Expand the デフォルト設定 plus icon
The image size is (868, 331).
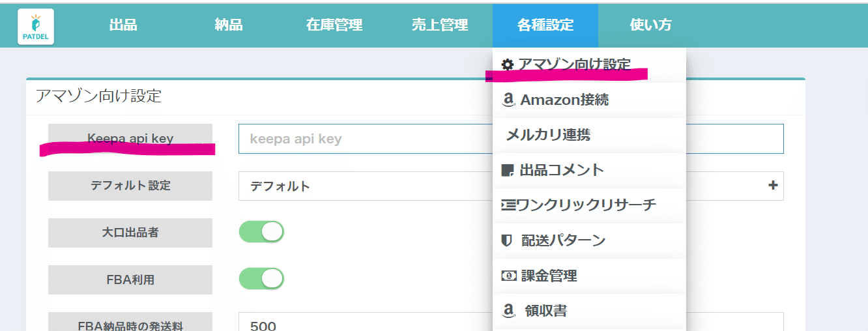[x=773, y=186]
